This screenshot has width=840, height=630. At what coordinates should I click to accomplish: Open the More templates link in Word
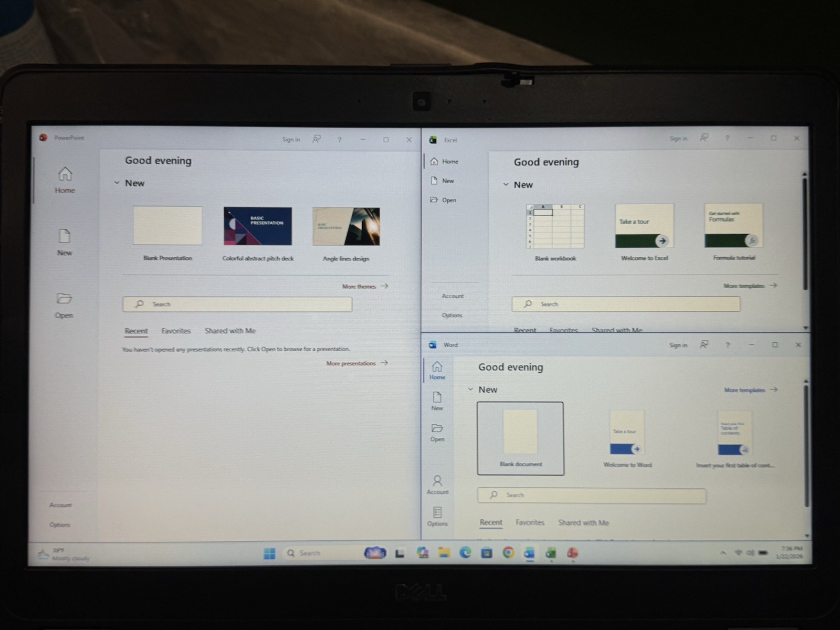[x=751, y=390]
